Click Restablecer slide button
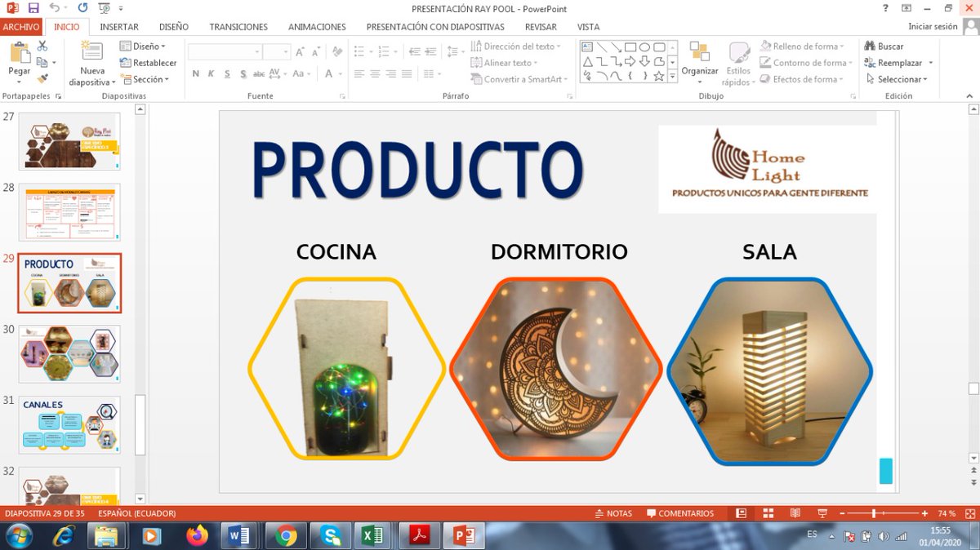 (x=149, y=63)
